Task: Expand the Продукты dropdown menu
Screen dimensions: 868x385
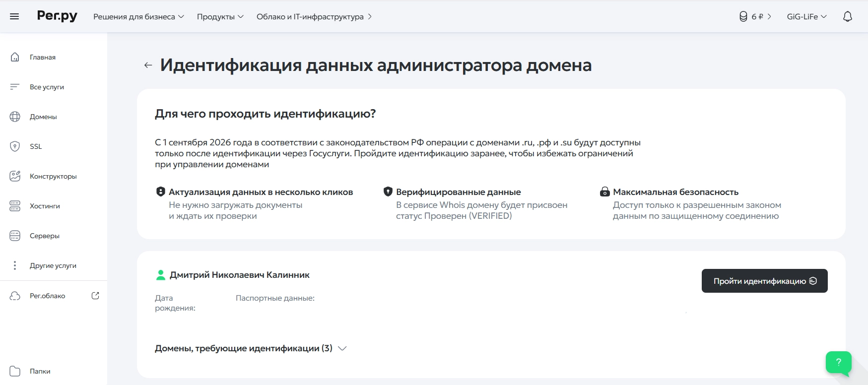Action: pos(220,16)
